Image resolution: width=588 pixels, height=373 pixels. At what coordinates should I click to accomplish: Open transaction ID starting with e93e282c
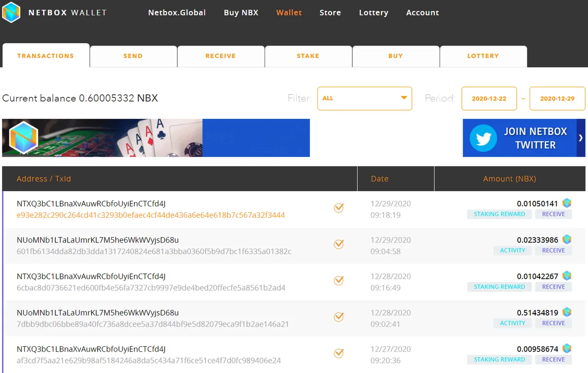click(x=151, y=215)
